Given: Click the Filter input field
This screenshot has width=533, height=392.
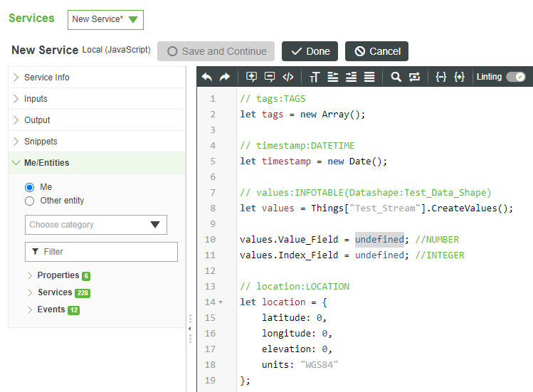Looking at the screenshot, I should click(101, 252).
